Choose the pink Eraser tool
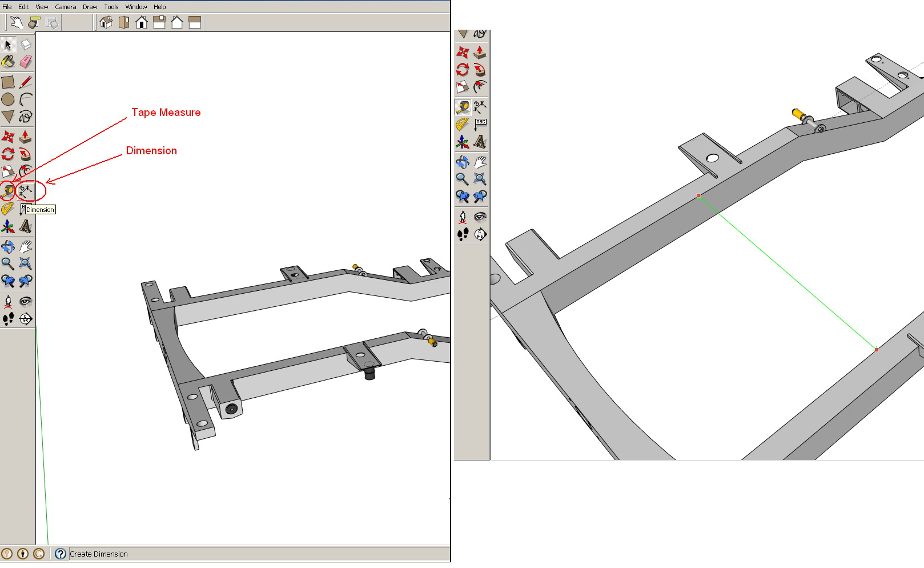Viewport: 924px width, 568px height. pos(26,62)
